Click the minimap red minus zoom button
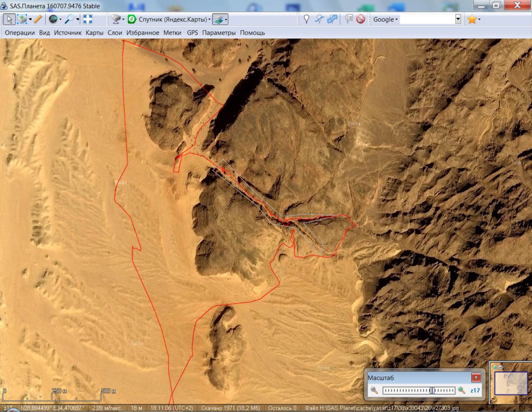 click(x=501, y=367)
